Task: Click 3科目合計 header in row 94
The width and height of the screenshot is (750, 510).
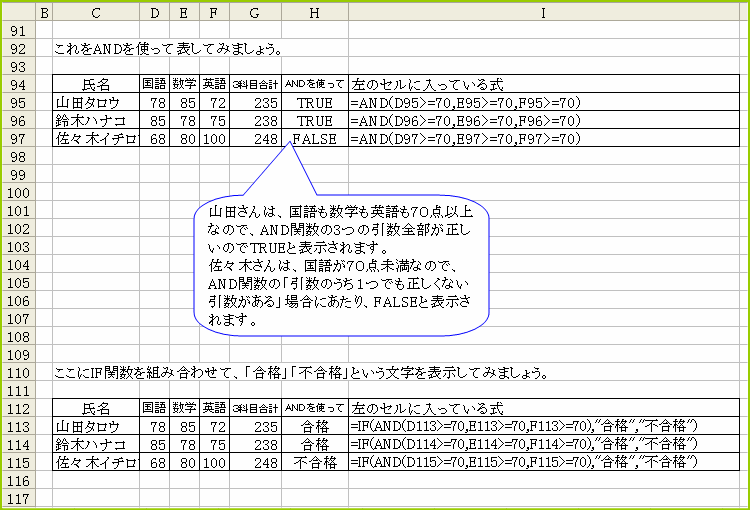Action: (x=255, y=85)
